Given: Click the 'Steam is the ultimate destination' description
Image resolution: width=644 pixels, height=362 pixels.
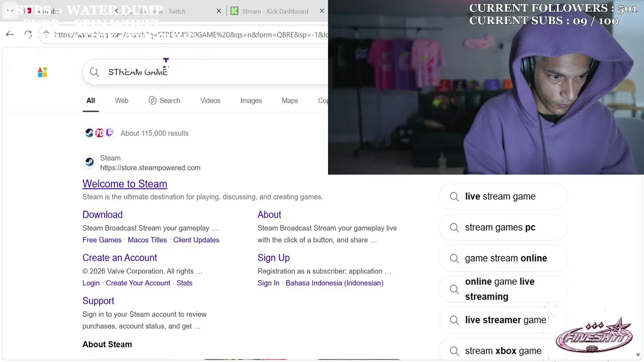Looking at the screenshot, I should pyautogui.click(x=203, y=197).
